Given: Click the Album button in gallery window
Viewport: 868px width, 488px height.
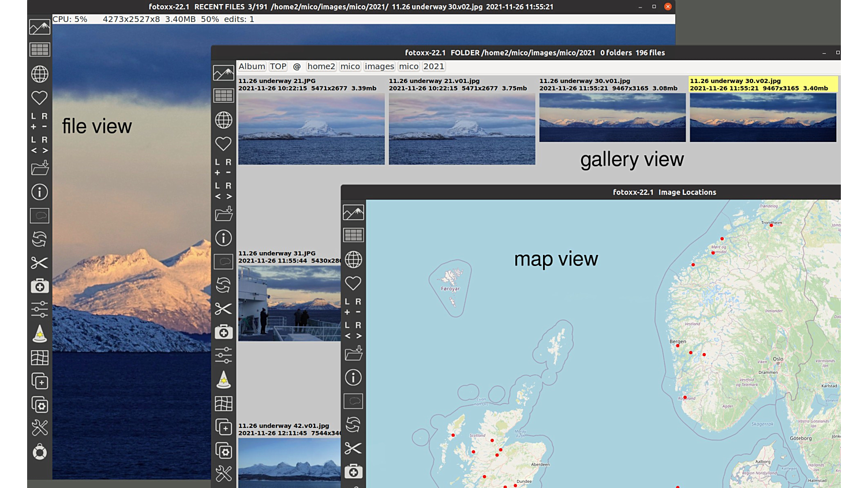Looking at the screenshot, I should (252, 66).
